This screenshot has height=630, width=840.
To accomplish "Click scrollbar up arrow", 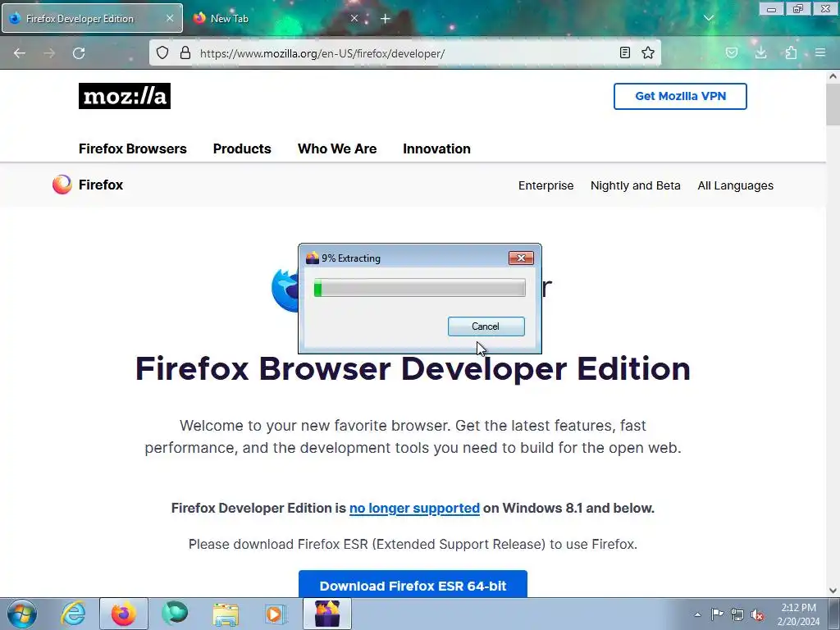I will [833, 76].
